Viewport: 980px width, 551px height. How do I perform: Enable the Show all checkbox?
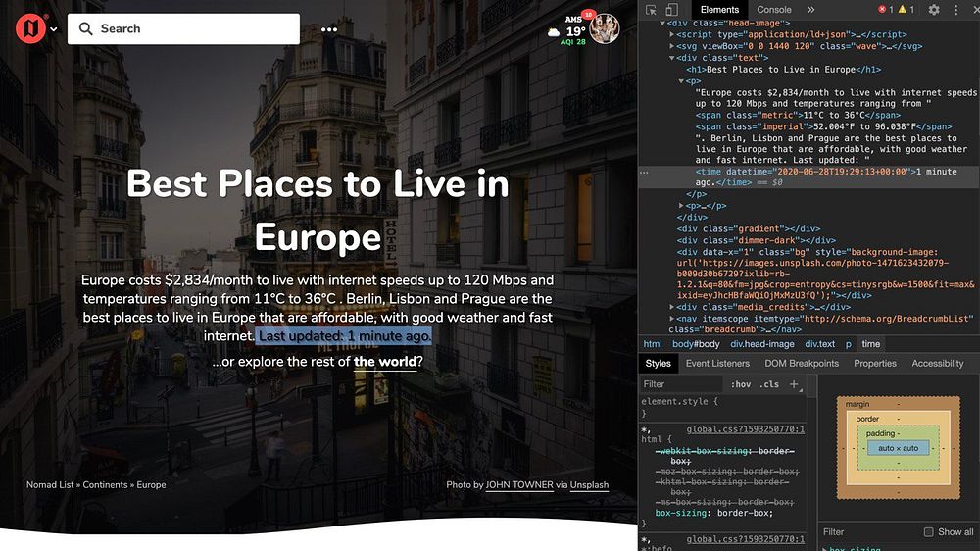click(x=929, y=532)
